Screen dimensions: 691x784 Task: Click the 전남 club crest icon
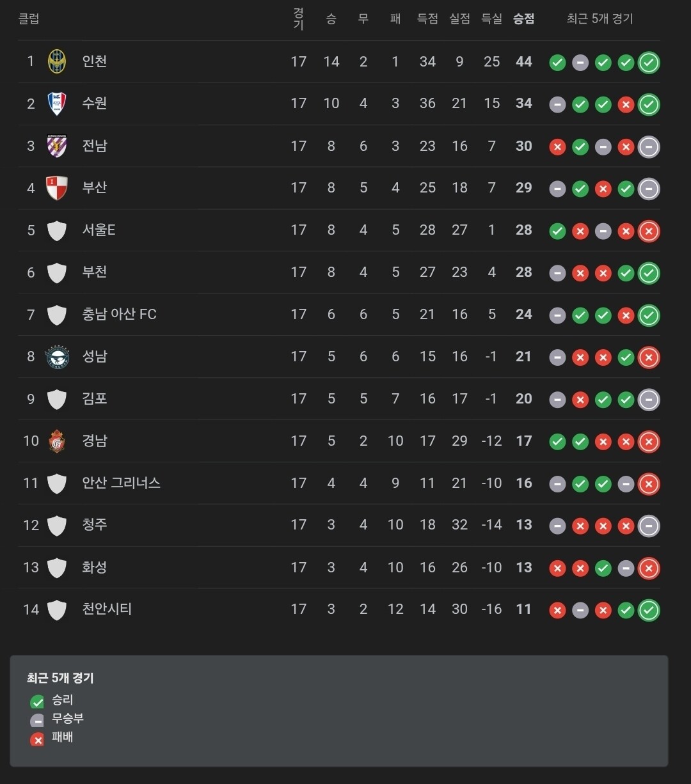tap(57, 146)
